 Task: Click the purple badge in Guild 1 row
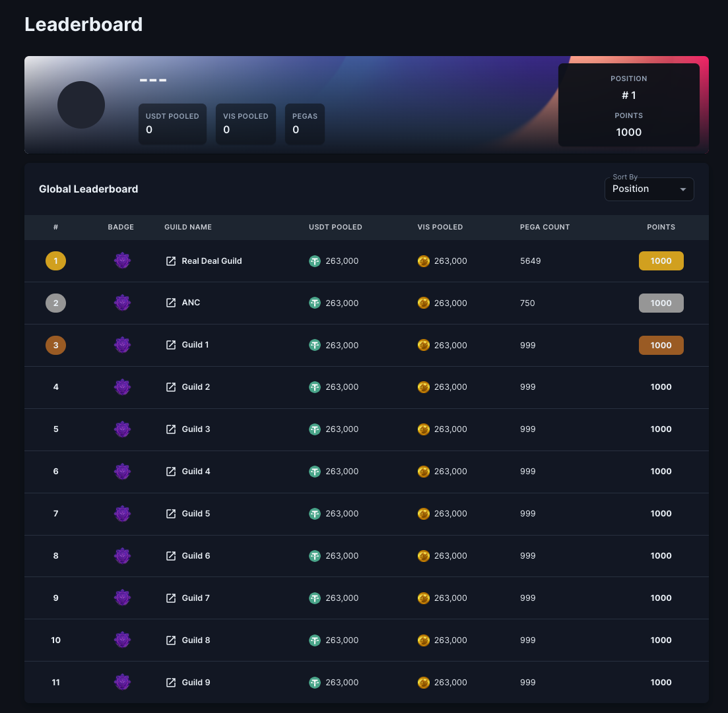point(123,345)
